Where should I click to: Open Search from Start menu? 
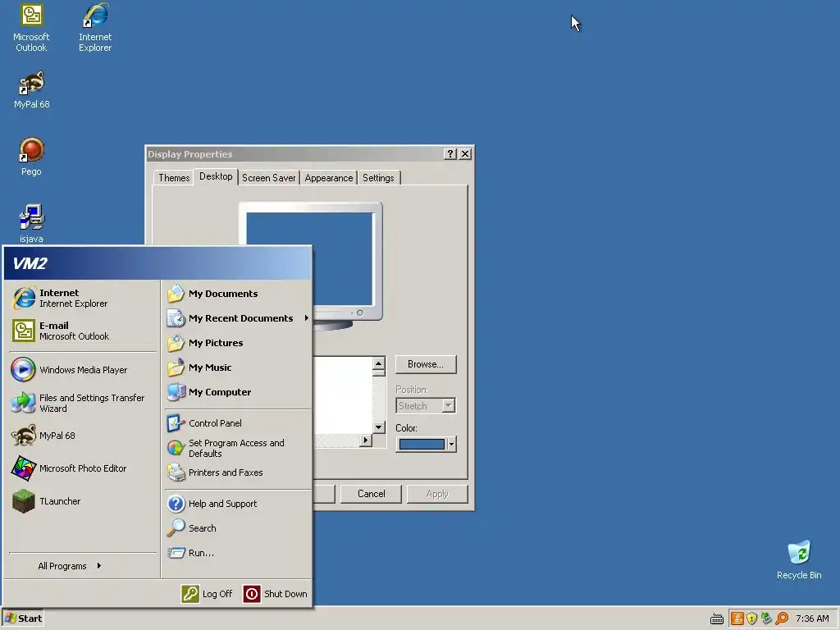(238, 528)
